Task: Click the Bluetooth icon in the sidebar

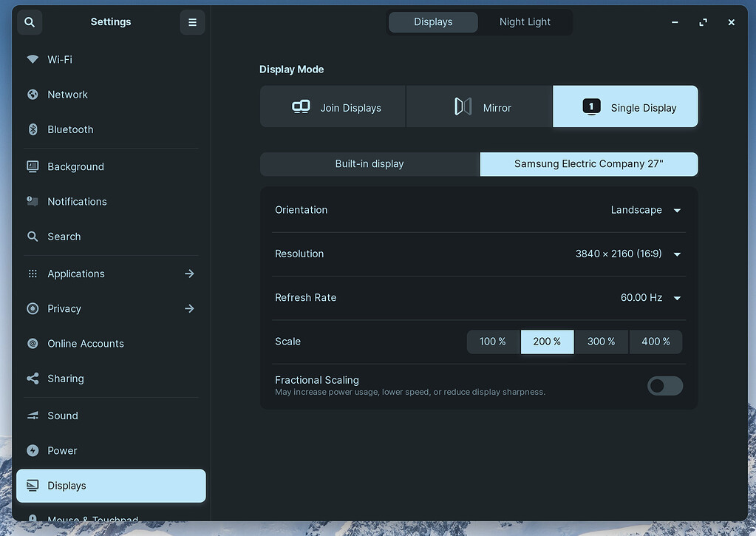Action: pyautogui.click(x=32, y=129)
